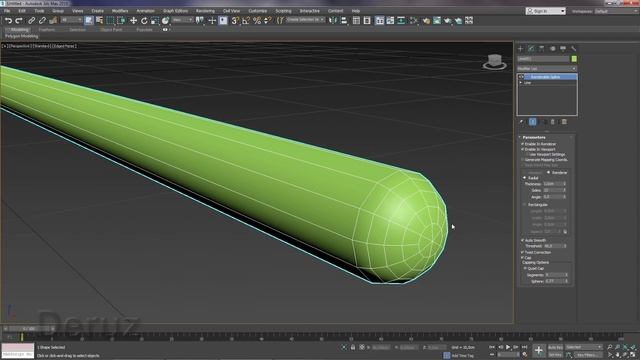Screen dimensions: 640x360
Task: Enable the Generate Mapping Coords checkbox
Action: click(x=522, y=160)
